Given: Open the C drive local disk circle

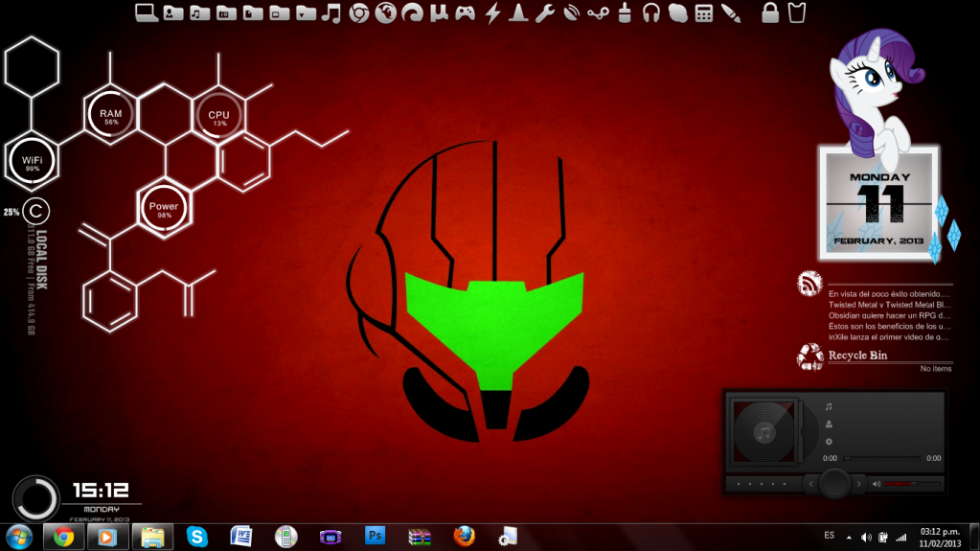Looking at the screenshot, I should (35, 212).
